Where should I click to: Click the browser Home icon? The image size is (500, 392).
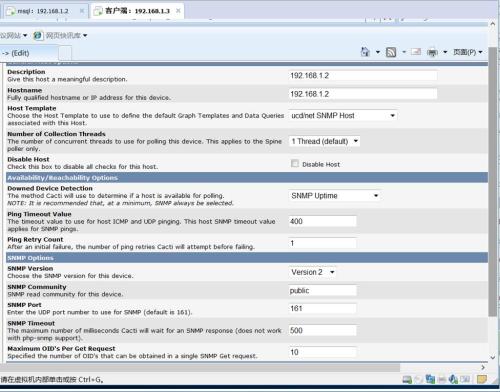[x=365, y=52]
